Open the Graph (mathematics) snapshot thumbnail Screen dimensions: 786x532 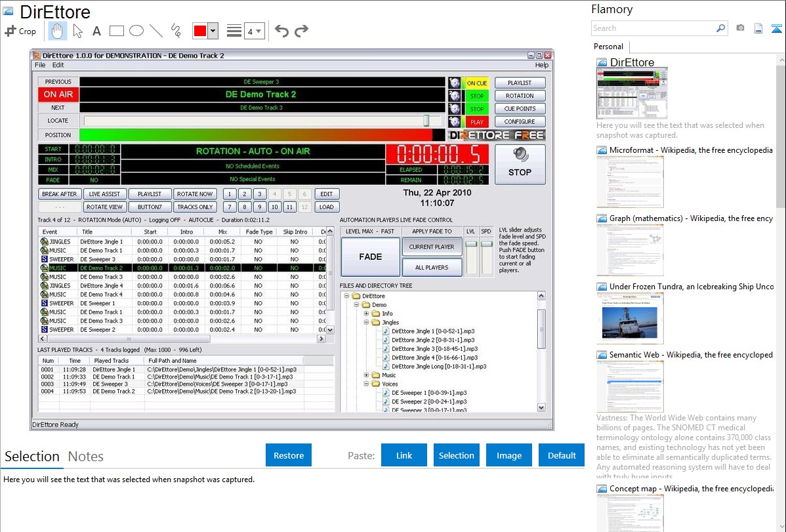[630, 250]
